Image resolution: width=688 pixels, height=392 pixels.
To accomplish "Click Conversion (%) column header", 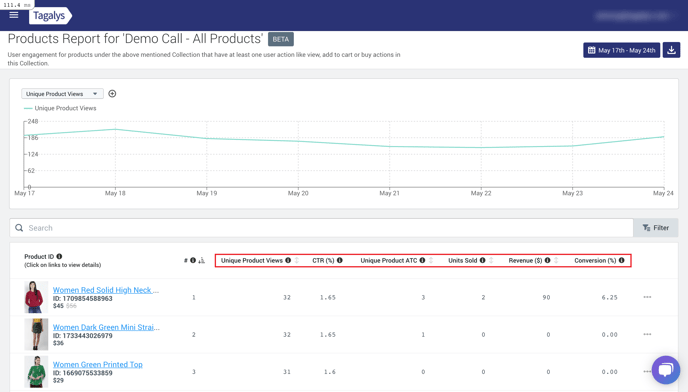I will [595, 260].
